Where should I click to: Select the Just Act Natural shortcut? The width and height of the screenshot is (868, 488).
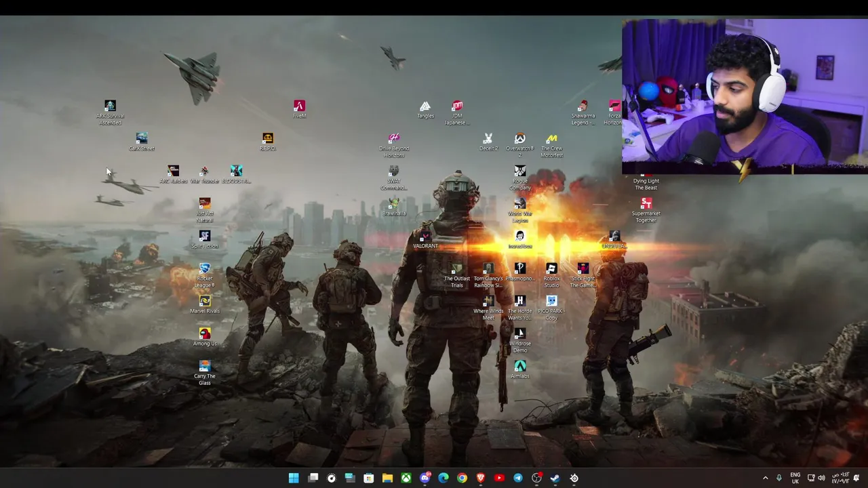click(205, 210)
